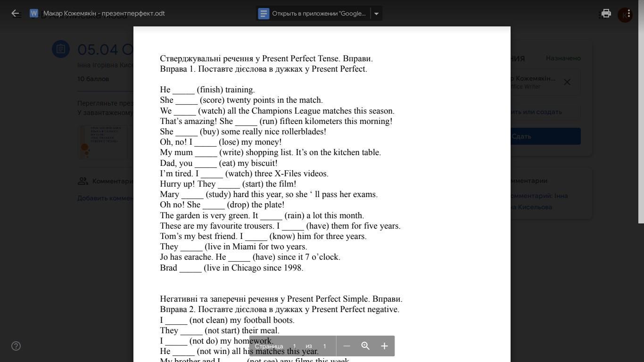Click the heading 'Вправа 1. Поставте дієслова'
644x362 pixels.
(264, 69)
